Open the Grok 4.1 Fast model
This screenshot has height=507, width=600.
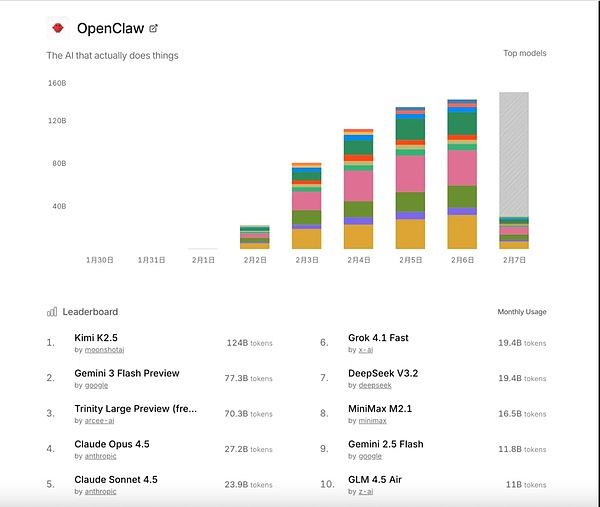pyautogui.click(x=378, y=338)
